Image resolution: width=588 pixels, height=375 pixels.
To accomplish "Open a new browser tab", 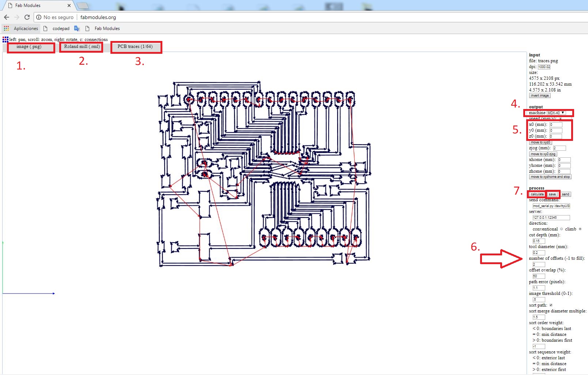I will [83, 5].
